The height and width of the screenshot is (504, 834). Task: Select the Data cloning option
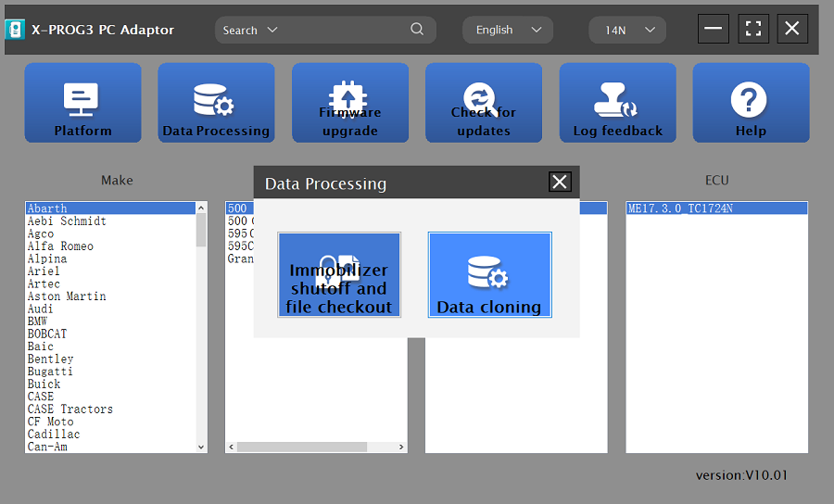pyautogui.click(x=489, y=275)
